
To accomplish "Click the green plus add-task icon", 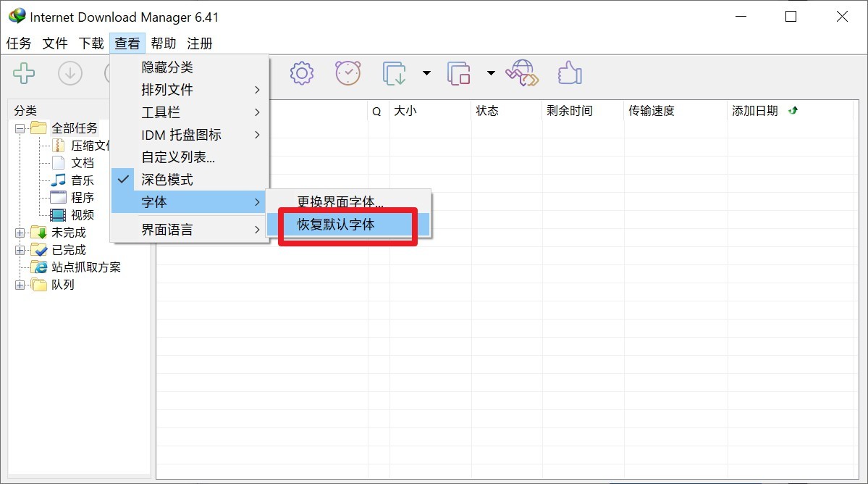I will (x=24, y=73).
